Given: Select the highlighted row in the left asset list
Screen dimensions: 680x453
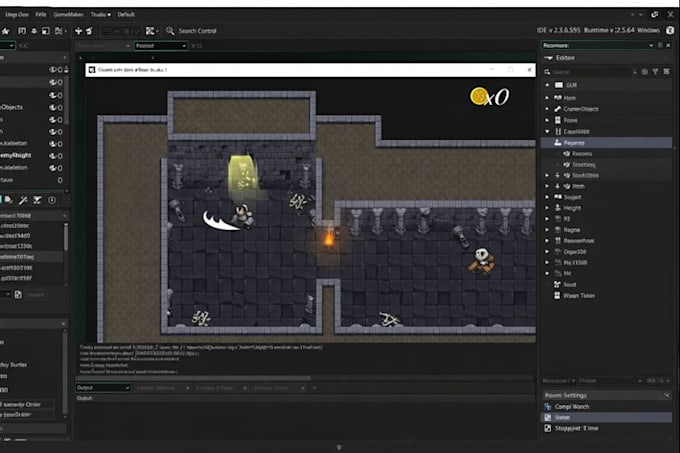Looking at the screenshot, I should (x=32, y=257).
